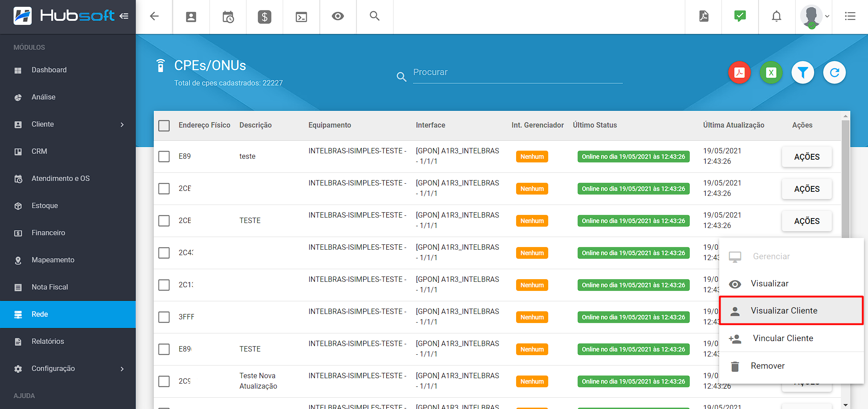Choose Vincular Cliente in actions menu
Viewport: 868px width, 409px height.
click(792, 338)
